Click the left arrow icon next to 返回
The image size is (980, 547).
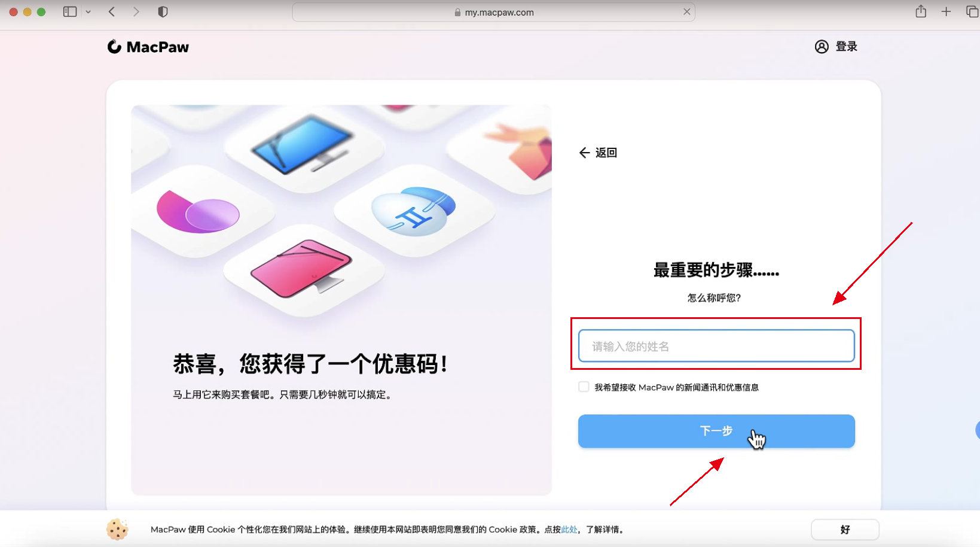click(x=584, y=153)
